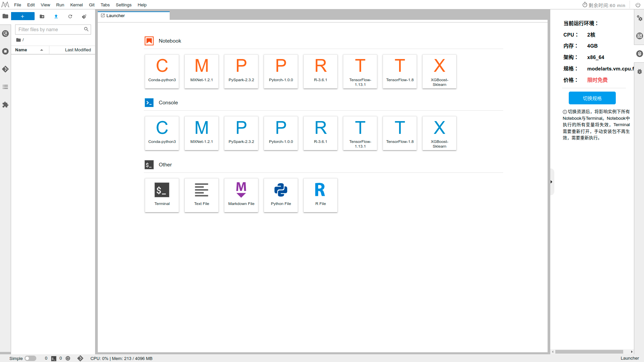Click the new launcher plus button
Screen dimensions: 644x362
tap(23, 16)
